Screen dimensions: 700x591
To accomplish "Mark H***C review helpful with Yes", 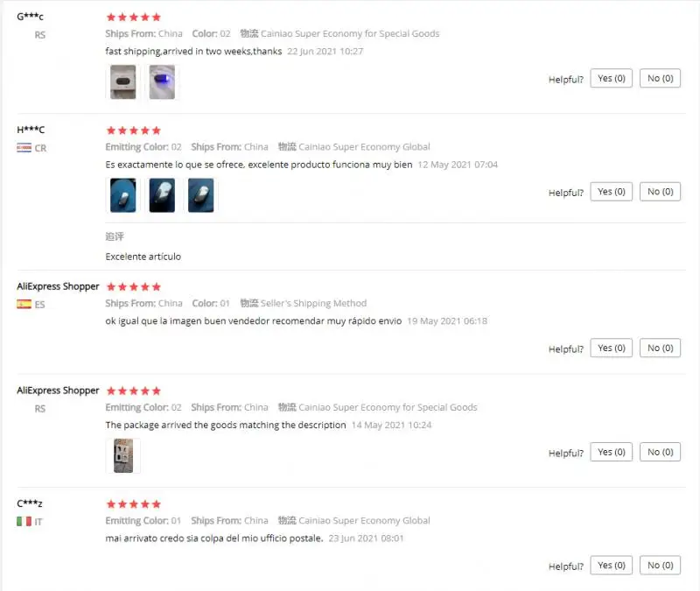I will tap(611, 192).
